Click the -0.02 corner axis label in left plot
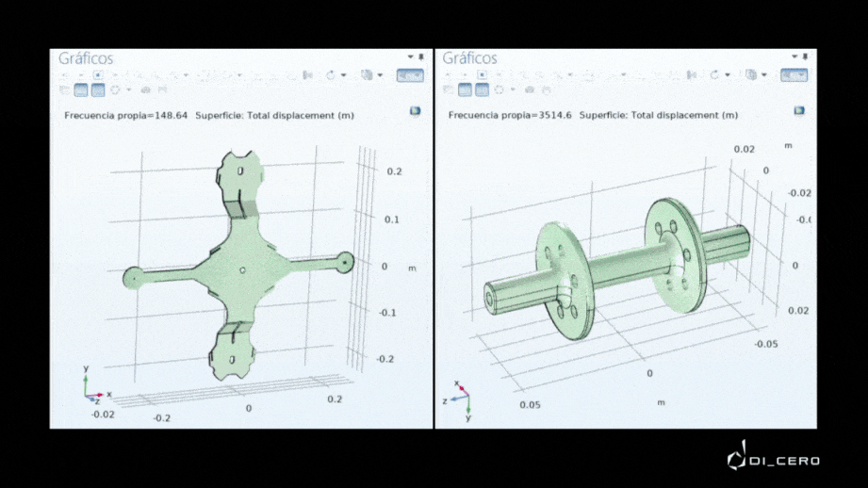Viewport: 868px width, 488px height. point(103,415)
